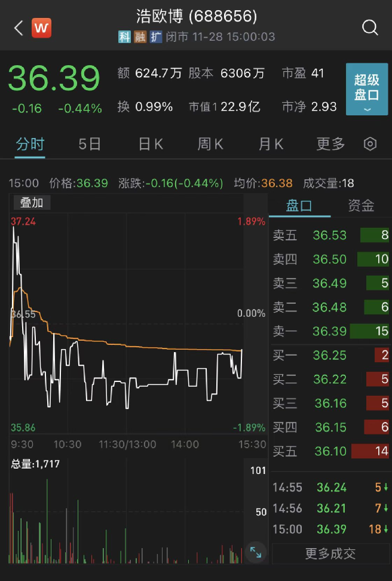The image size is (392, 581).
Task: Tap the search magnifier icon
Action: pyautogui.click(x=370, y=27)
